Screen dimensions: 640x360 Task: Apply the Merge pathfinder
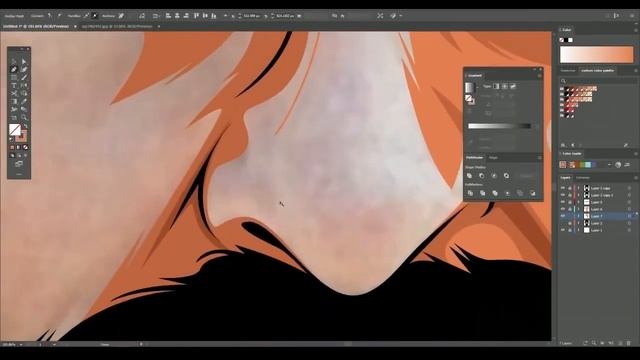(495, 193)
